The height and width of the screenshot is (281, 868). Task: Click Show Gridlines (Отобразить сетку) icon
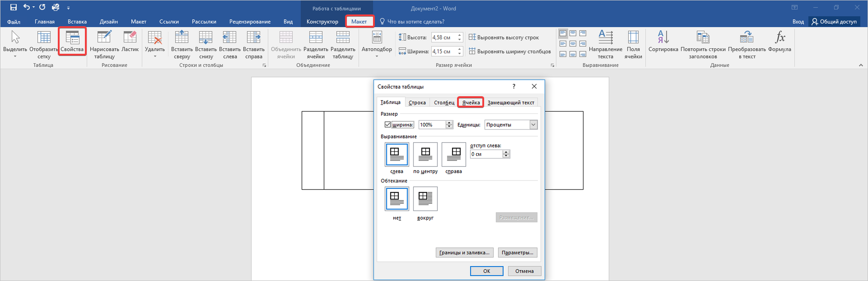click(x=44, y=37)
